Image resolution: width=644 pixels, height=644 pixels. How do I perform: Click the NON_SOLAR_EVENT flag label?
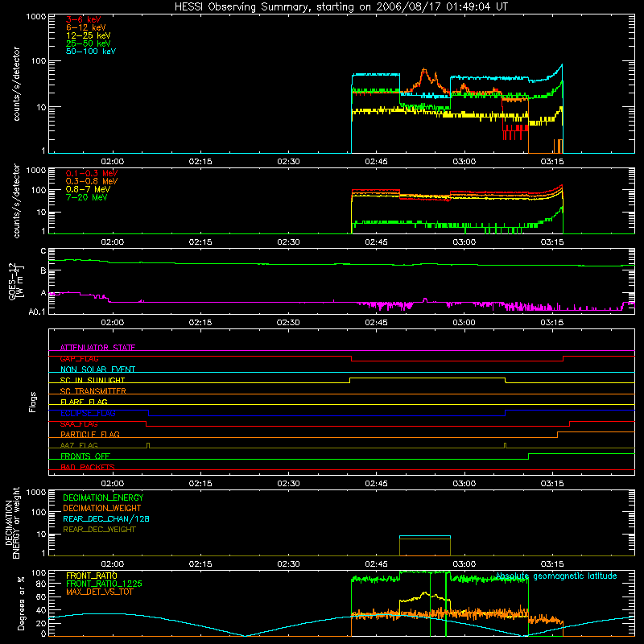(97, 369)
